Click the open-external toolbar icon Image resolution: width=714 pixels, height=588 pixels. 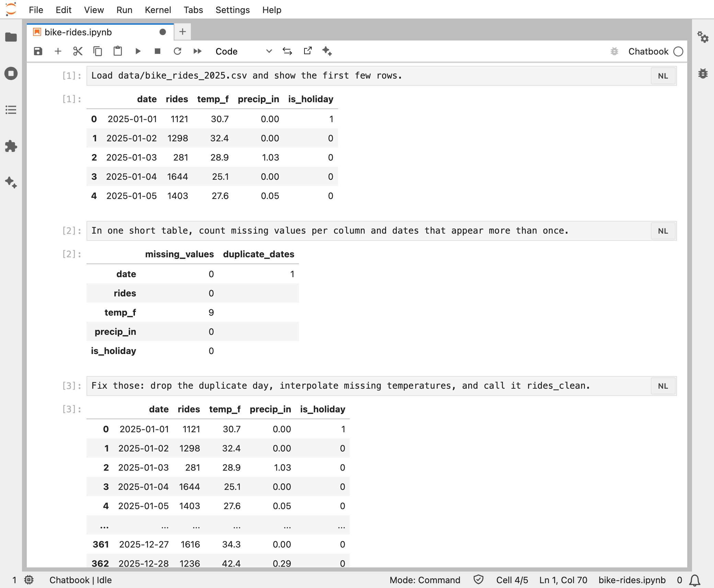[308, 51]
